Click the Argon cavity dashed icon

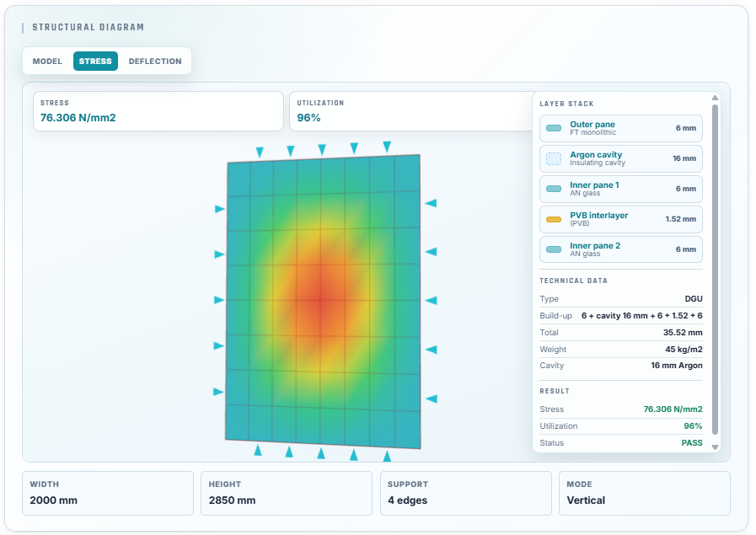[x=554, y=158]
